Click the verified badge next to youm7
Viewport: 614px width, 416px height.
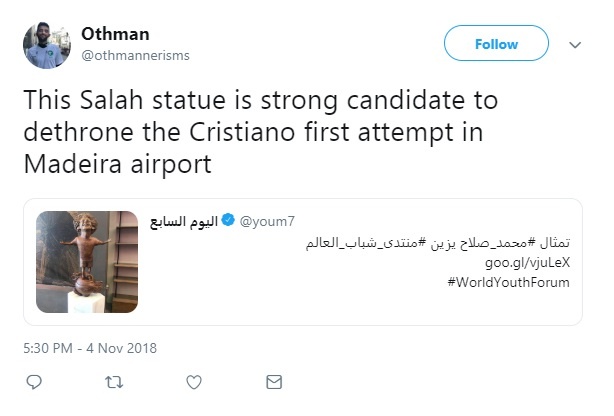(x=228, y=219)
